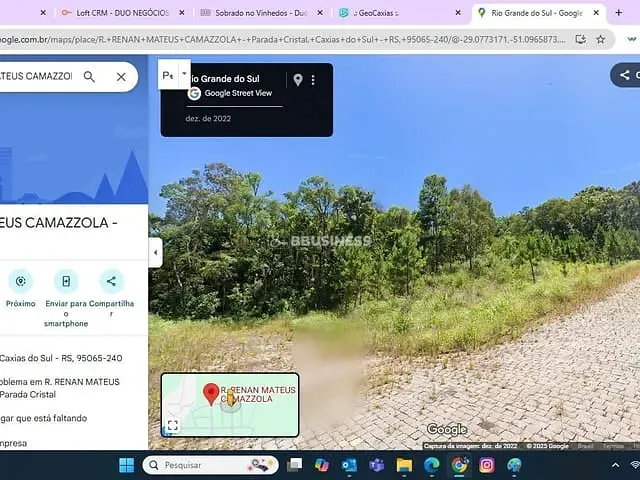Open Task View from the taskbar
Image resolution: width=640 pixels, height=480 pixels.
pyautogui.click(x=294, y=465)
